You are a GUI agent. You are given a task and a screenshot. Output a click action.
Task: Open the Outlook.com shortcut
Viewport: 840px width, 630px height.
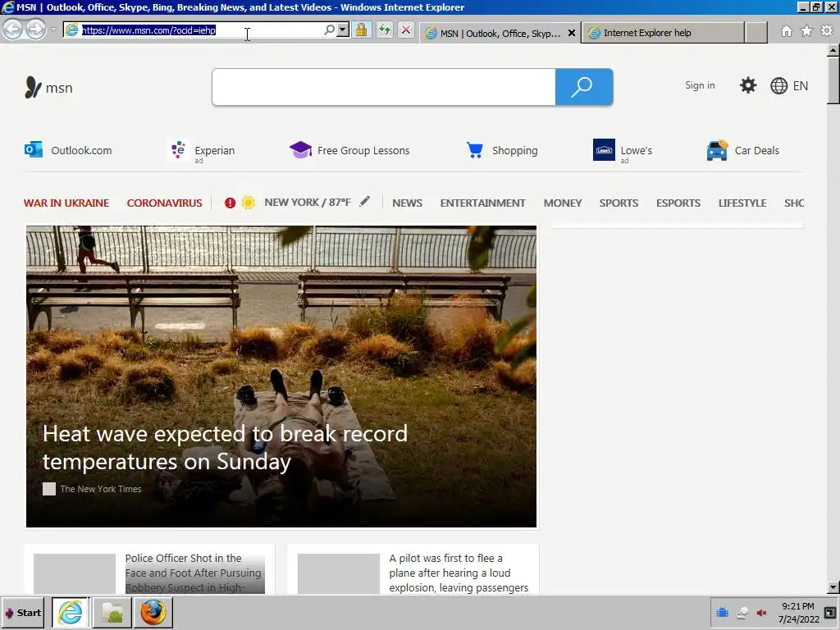click(x=68, y=150)
